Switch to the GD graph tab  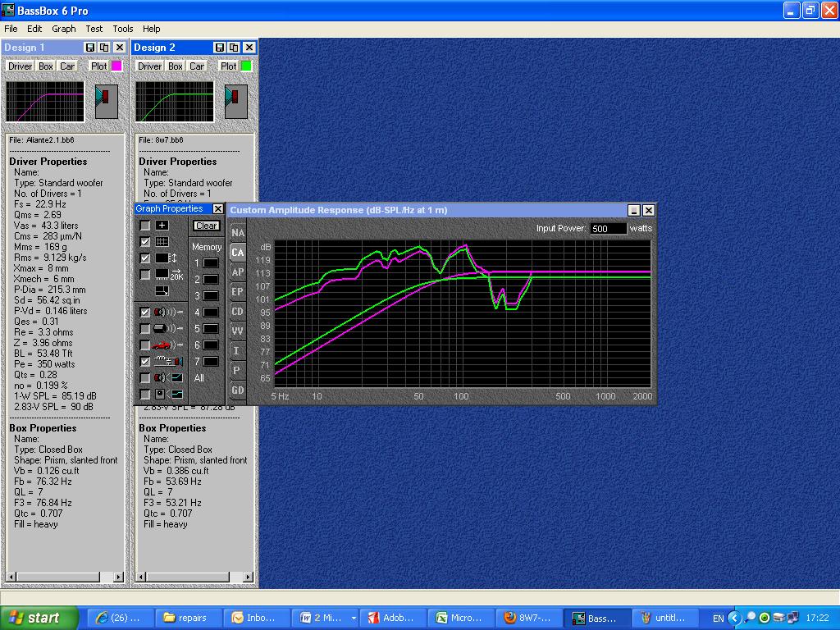coord(237,390)
